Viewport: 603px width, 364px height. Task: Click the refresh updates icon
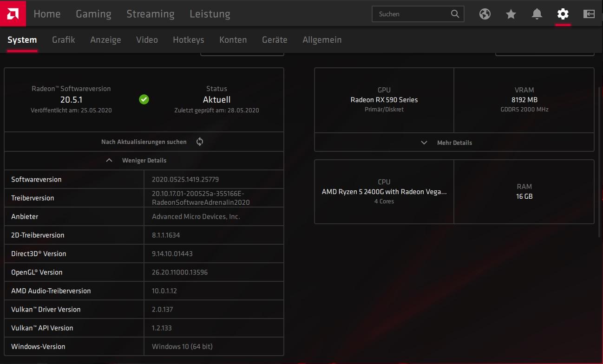(x=200, y=142)
